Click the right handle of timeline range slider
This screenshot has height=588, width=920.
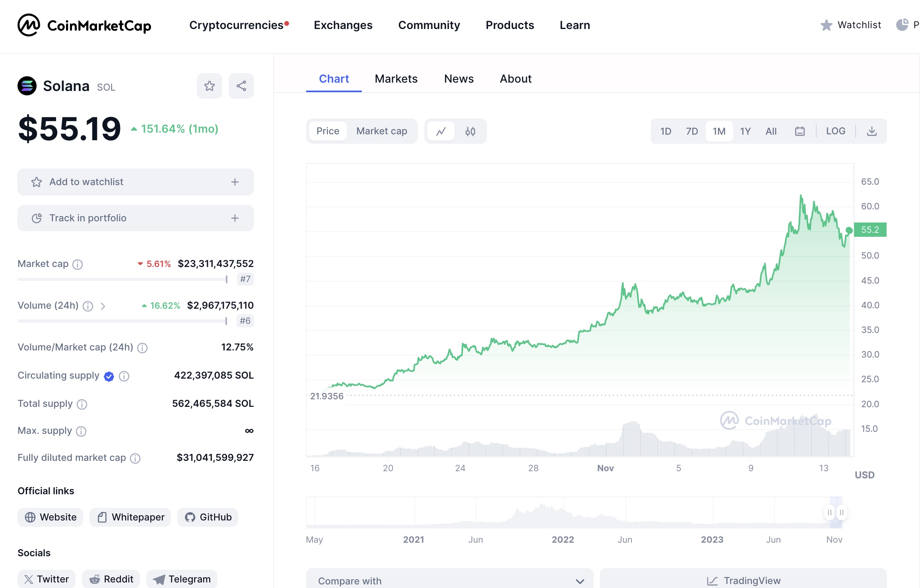(x=842, y=513)
